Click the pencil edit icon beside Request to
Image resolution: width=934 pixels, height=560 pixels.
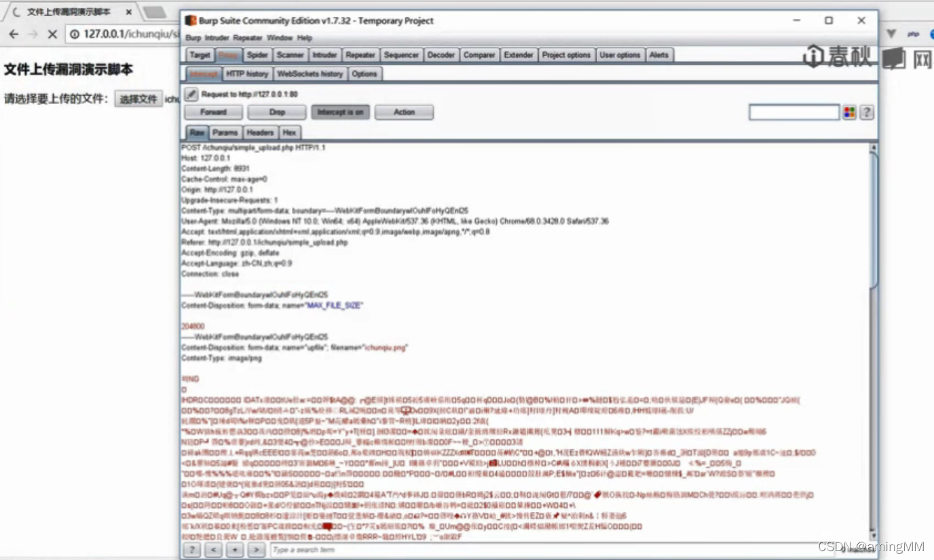pyautogui.click(x=191, y=94)
